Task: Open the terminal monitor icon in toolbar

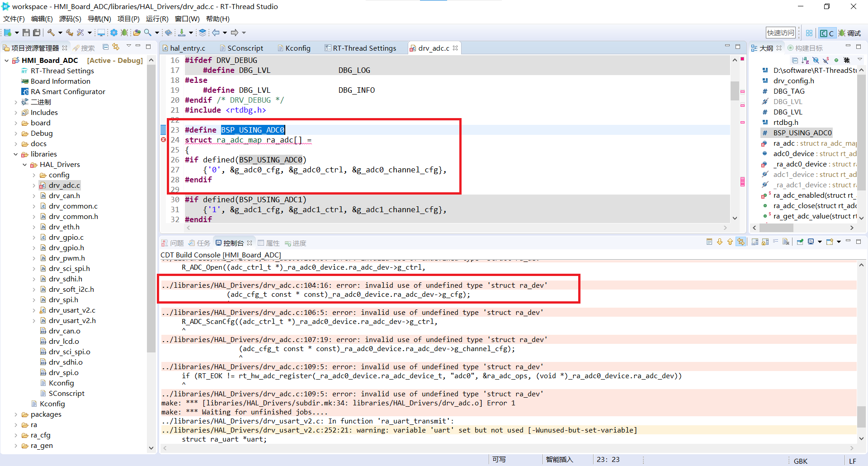Action: (x=101, y=33)
